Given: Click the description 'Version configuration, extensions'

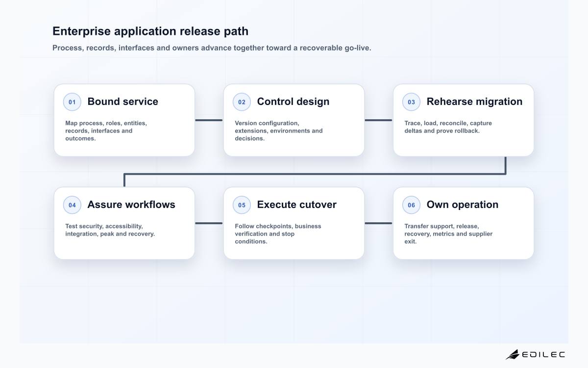Looking at the screenshot, I should 279,131.
